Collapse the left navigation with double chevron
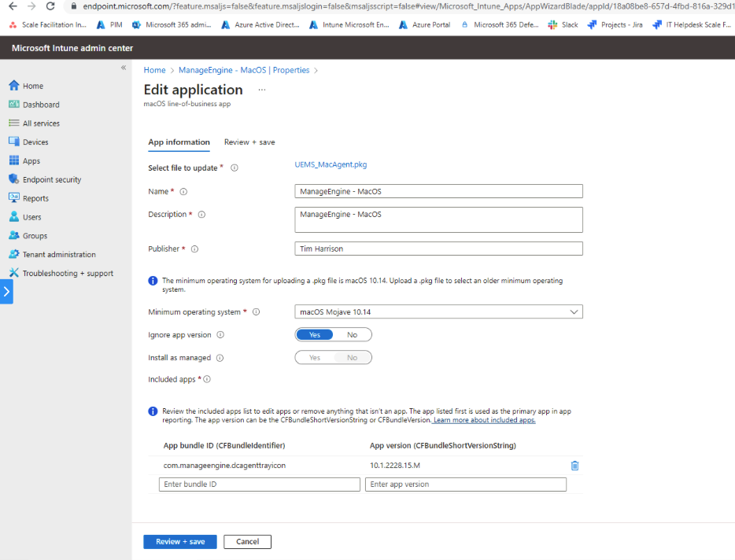The height and width of the screenshot is (560, 735). tap(124, 68)
